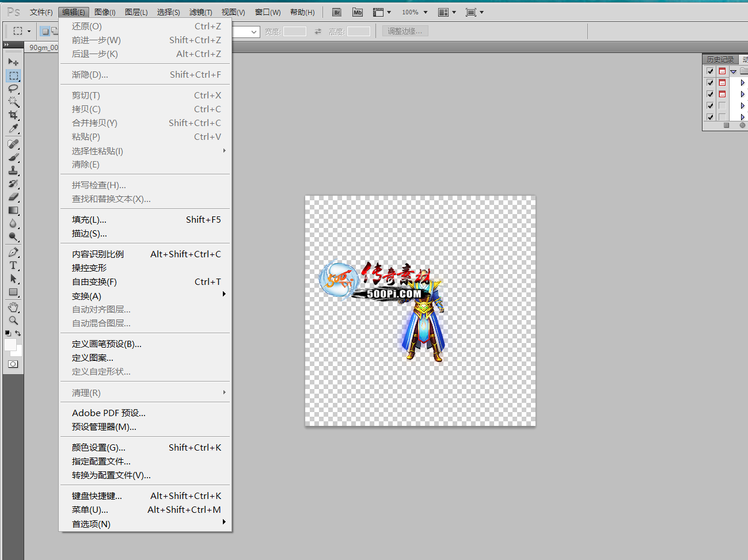This screenshot has width=748, height=560.
Task: Switch to the 历史记录 panel tab
Action: (x=720, y=59)
